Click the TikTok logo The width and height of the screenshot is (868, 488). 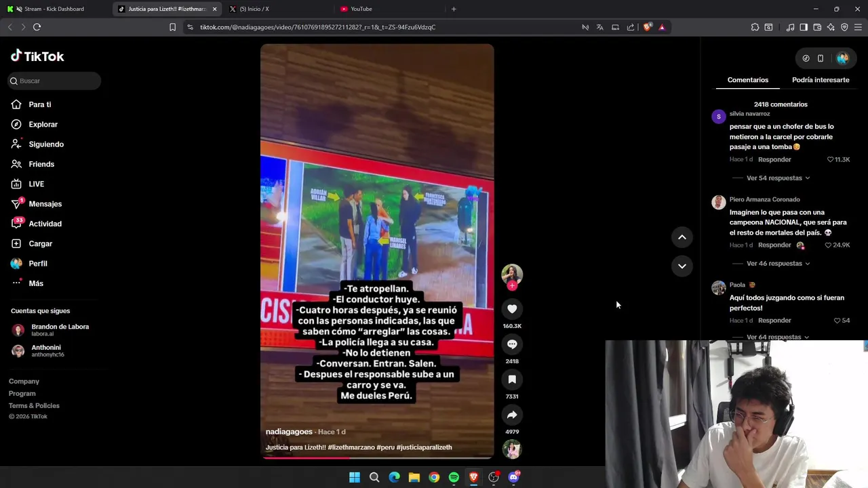(x=37, y=56)
